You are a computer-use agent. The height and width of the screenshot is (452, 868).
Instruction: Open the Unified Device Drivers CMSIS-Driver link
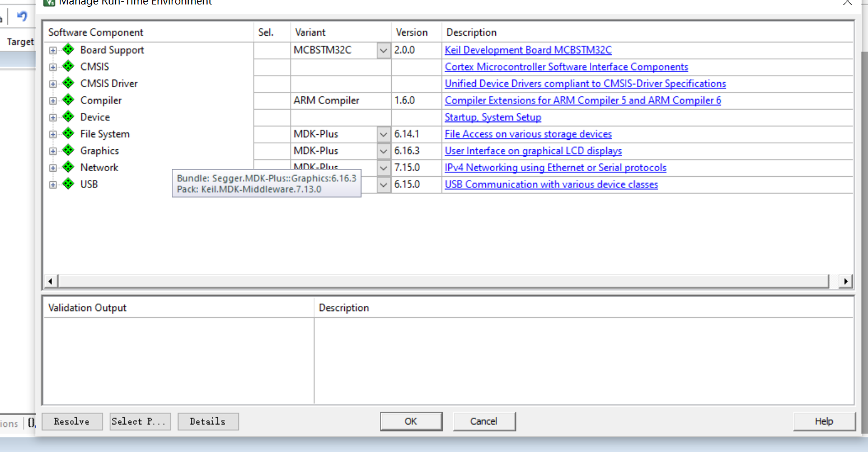(585, 83)
